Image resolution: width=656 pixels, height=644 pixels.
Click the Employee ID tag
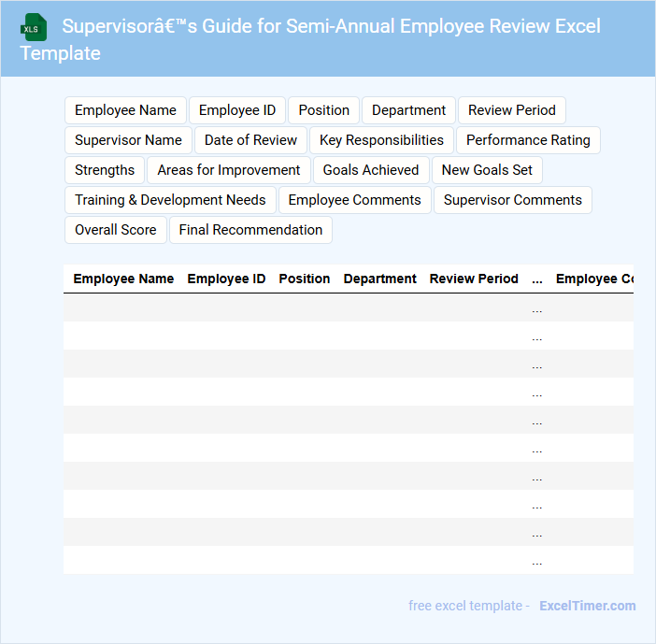pos(237,110)
